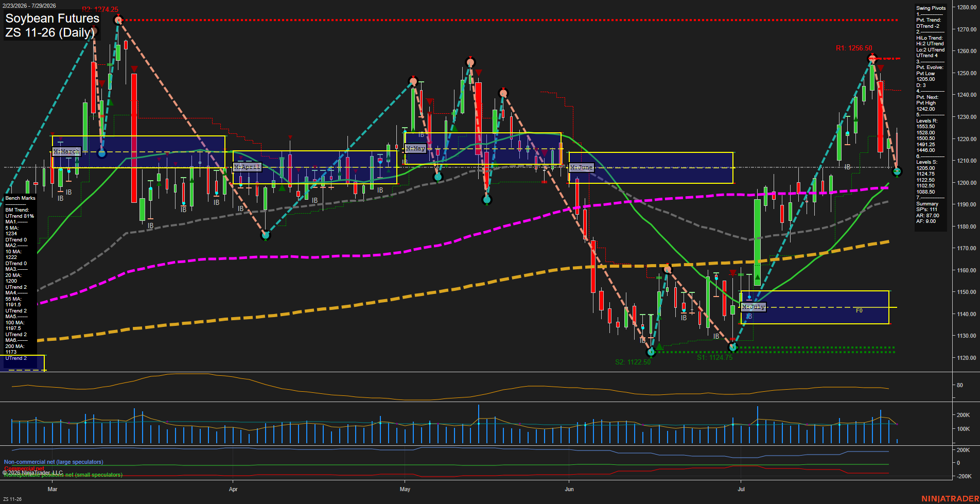Click the 'May' month label on time axis
This screenshot has width=980, height=504.
coord(405,489)
